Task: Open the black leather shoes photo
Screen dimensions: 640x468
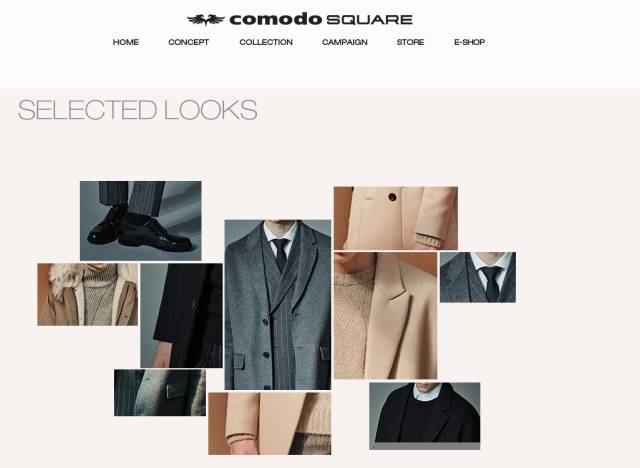Action: [x=140, y=221]
